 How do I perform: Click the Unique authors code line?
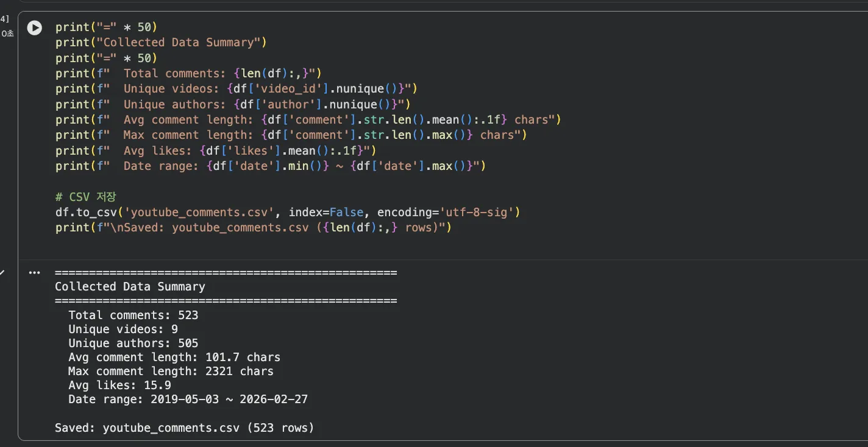(x=233, y=105)
